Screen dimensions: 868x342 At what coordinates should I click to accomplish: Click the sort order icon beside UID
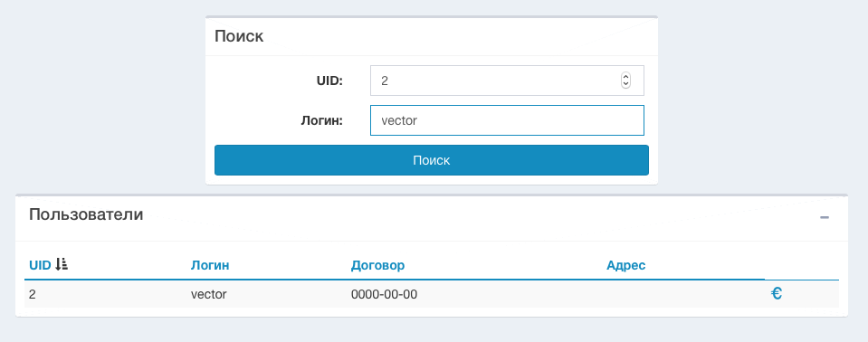coord(62,264)
